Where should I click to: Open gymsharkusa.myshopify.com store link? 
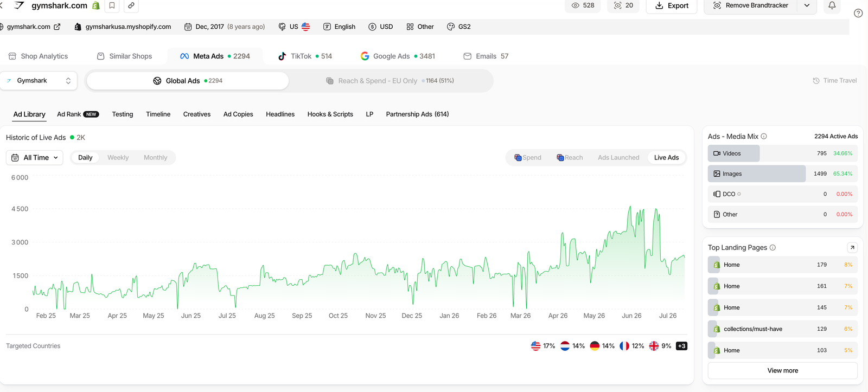(x=123, y=27)
